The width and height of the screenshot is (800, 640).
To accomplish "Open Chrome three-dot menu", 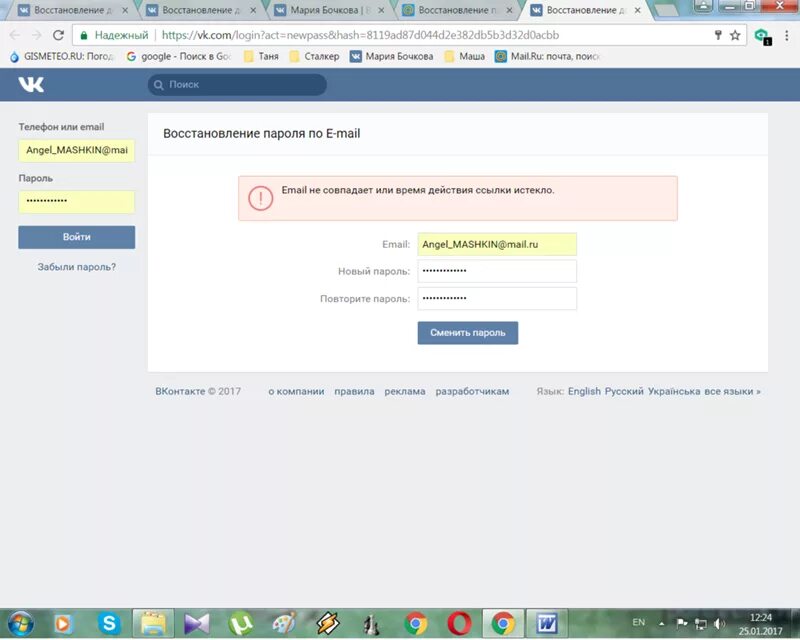I will pyautogui.click(x=787, y=35).
